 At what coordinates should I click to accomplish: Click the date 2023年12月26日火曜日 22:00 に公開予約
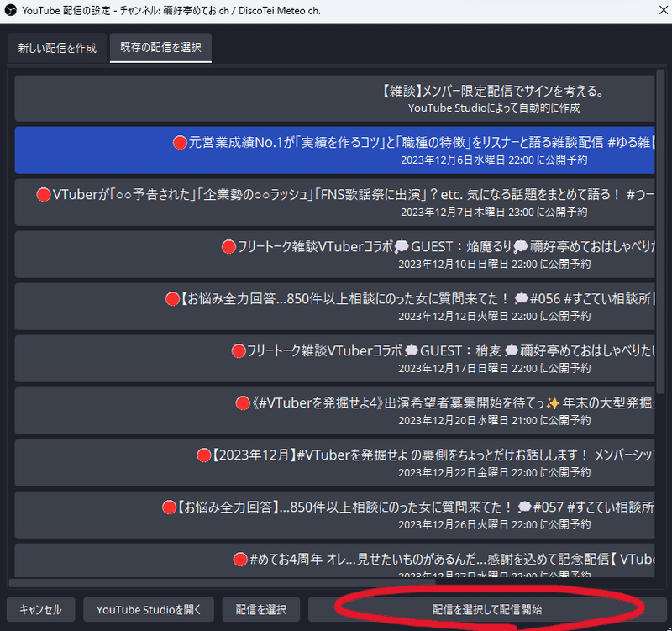(495, 524)
